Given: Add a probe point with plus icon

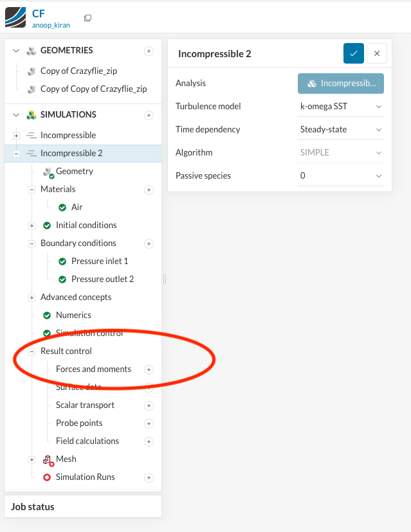Looking at the screenshot, I should tap(149, 423).
